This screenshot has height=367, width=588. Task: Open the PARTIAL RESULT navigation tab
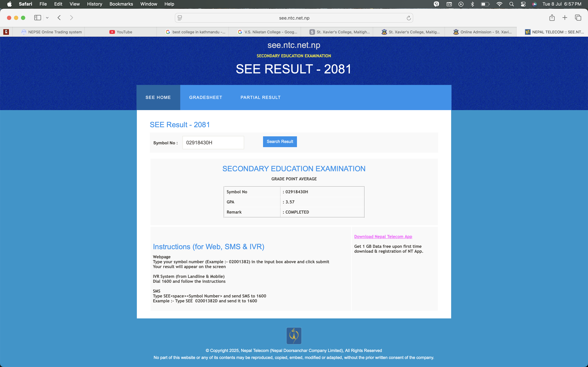[x=260, y=97]
